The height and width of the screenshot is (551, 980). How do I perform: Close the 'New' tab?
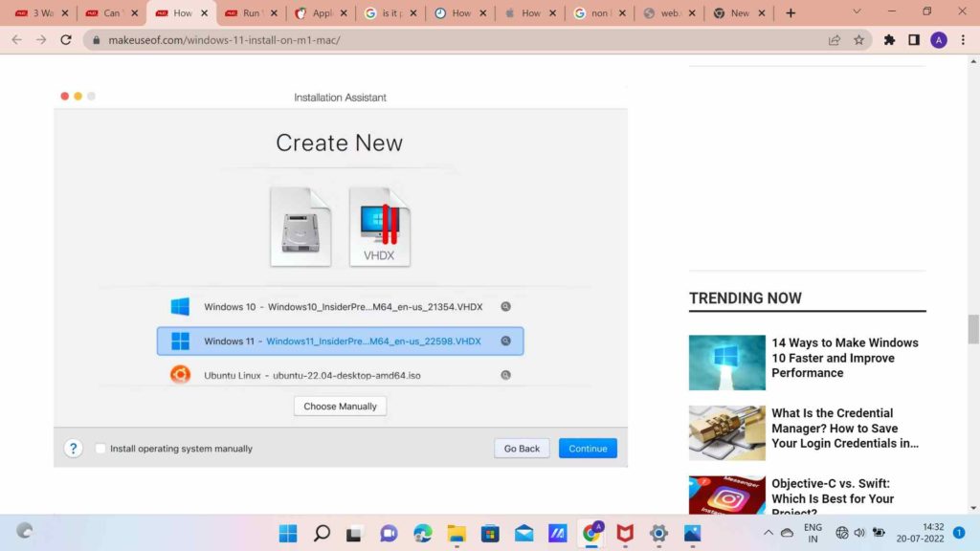(x=762, y=12)
